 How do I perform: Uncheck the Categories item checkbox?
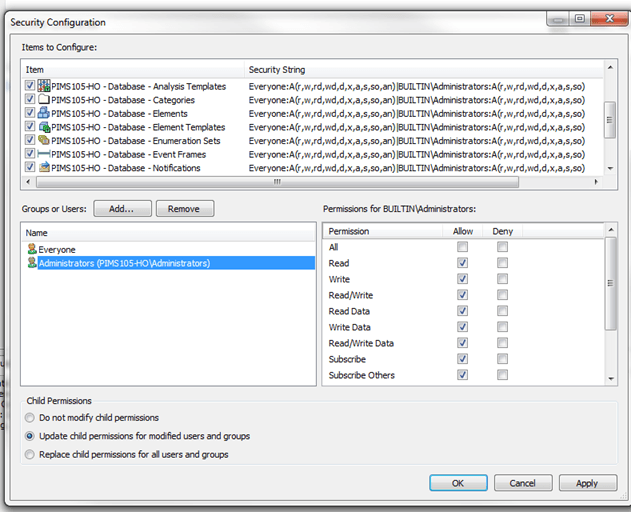pyautogui.click(x=30, y=99)
